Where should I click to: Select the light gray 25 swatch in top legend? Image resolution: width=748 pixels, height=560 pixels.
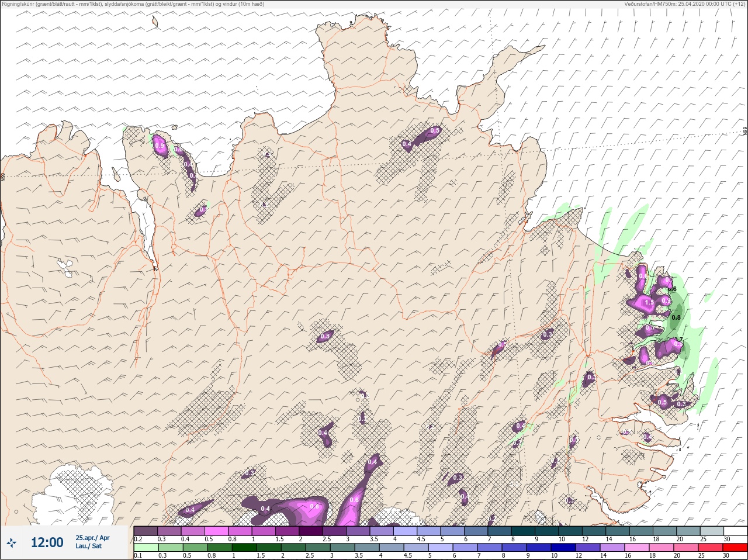coord(712,531)
